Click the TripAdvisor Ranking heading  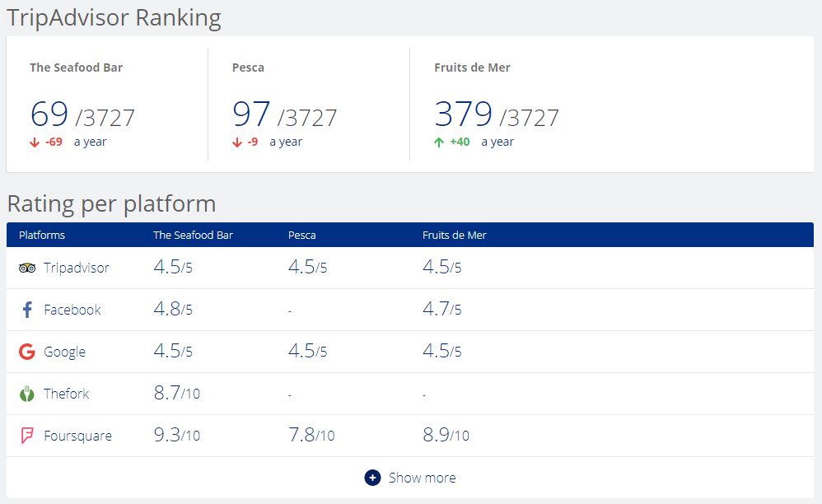pyautogui.click(x=114, y=18)
